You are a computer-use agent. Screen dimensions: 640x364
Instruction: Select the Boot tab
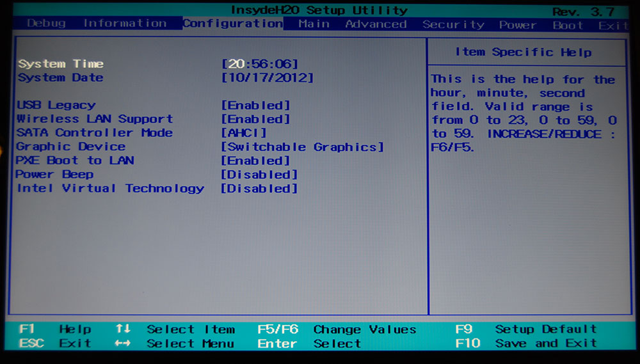568,26
